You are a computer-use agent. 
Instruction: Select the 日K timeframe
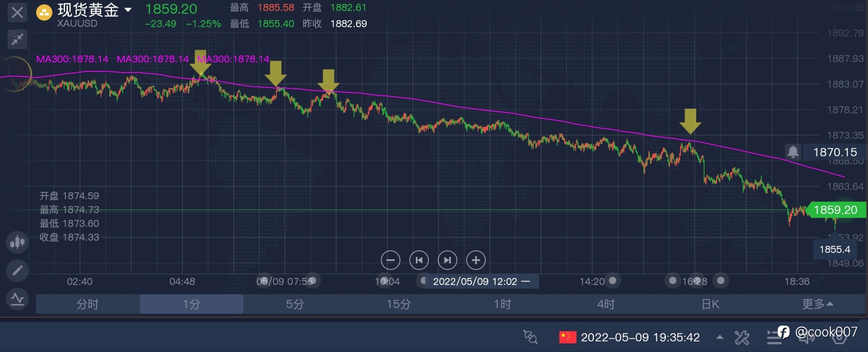[x=710, y=304]
